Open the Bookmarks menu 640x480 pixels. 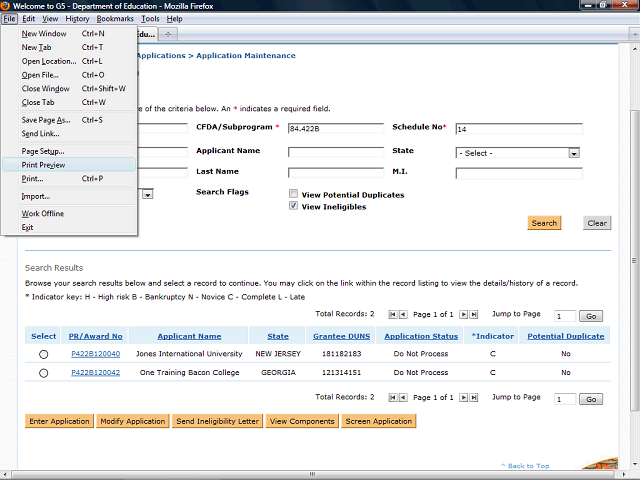(x=115, y=19)
